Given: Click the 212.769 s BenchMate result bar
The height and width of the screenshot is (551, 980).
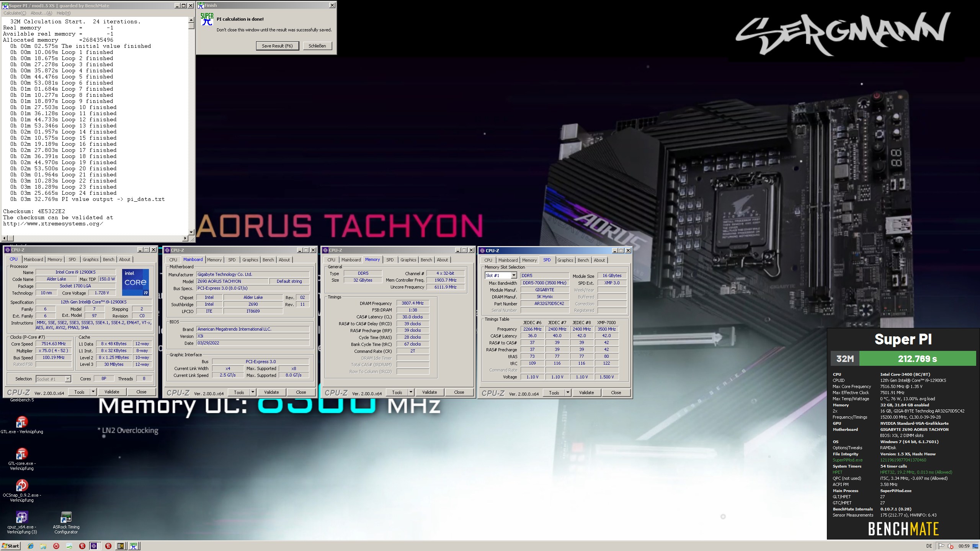Looking at the screenshot, I should pyautogui.click(x=918, y=359).
